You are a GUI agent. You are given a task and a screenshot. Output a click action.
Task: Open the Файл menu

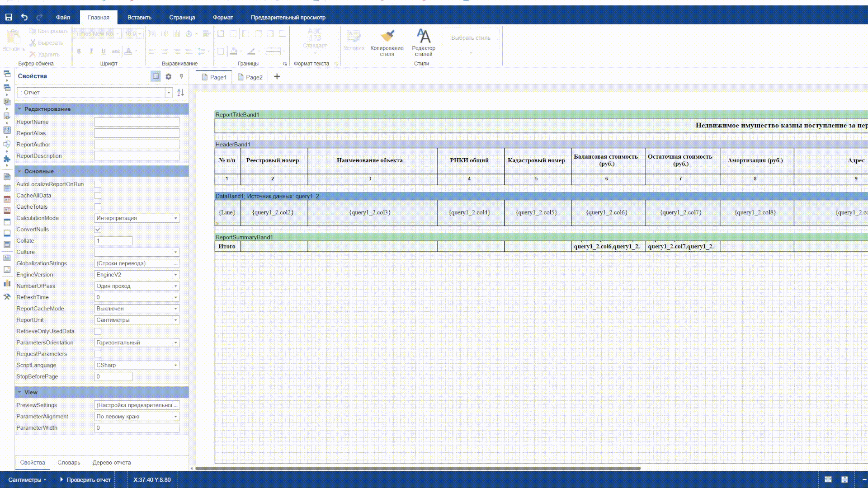(63, 17)
